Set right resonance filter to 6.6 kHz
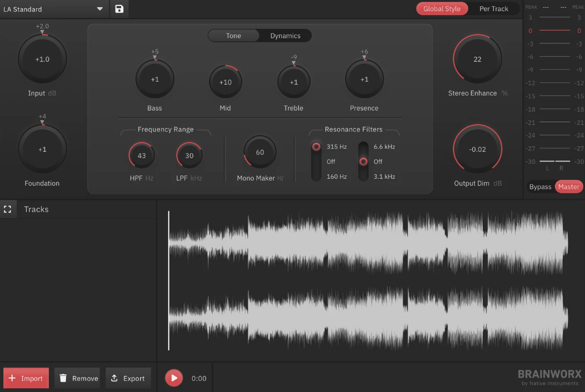585x392 pixels. tap(363, 147)
